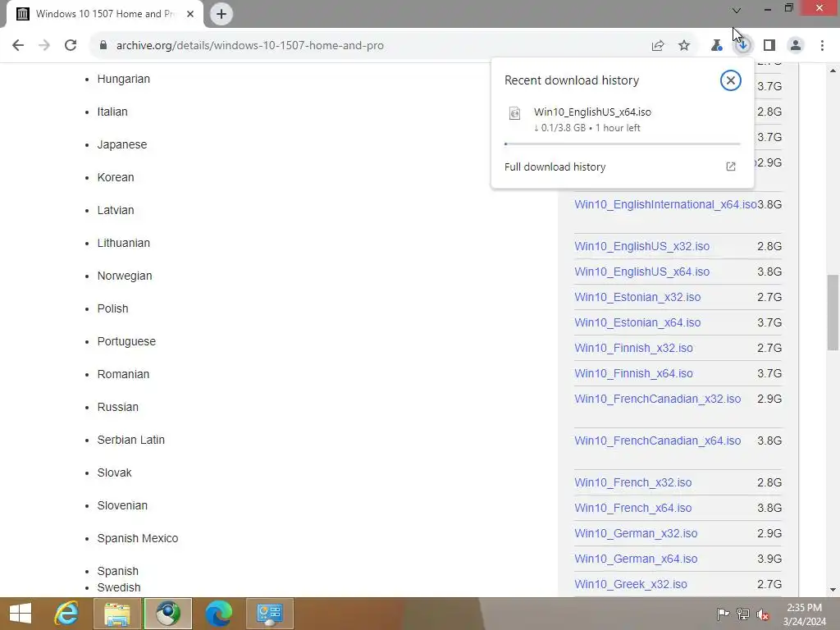
Task: Open Action Center flag icon
Action: (x=723, y=614)
